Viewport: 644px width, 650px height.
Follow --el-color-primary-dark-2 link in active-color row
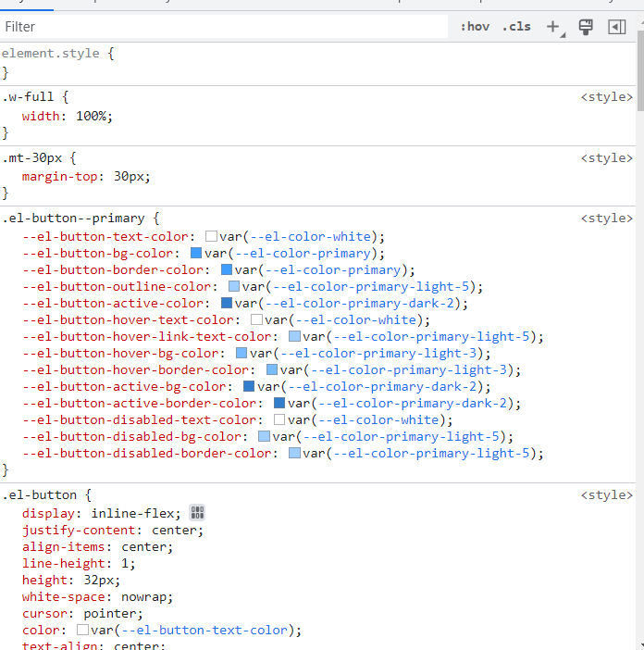pyautogui.click(x=360, y=303)
